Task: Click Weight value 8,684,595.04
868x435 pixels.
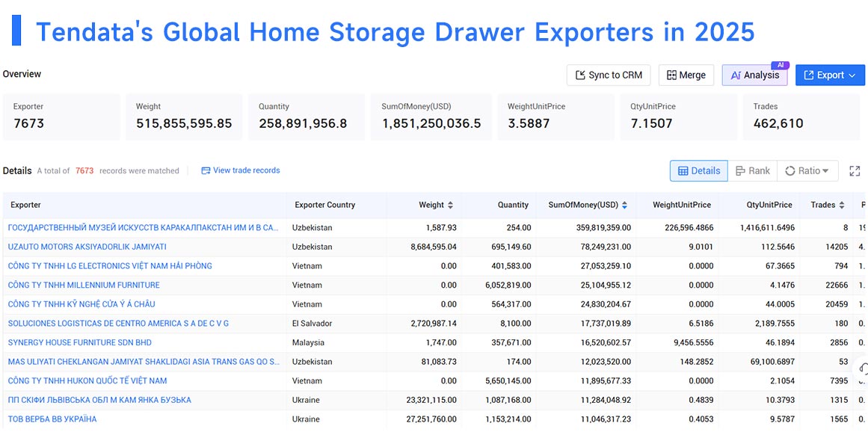Action: [x=434, y=247]
